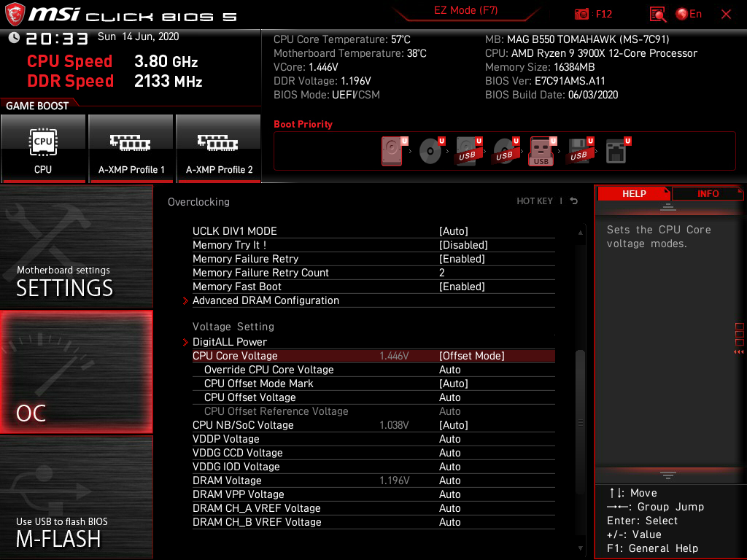Select the optical disc boot priority device
The image size is (747, 560).
click(x=432, y=151)
